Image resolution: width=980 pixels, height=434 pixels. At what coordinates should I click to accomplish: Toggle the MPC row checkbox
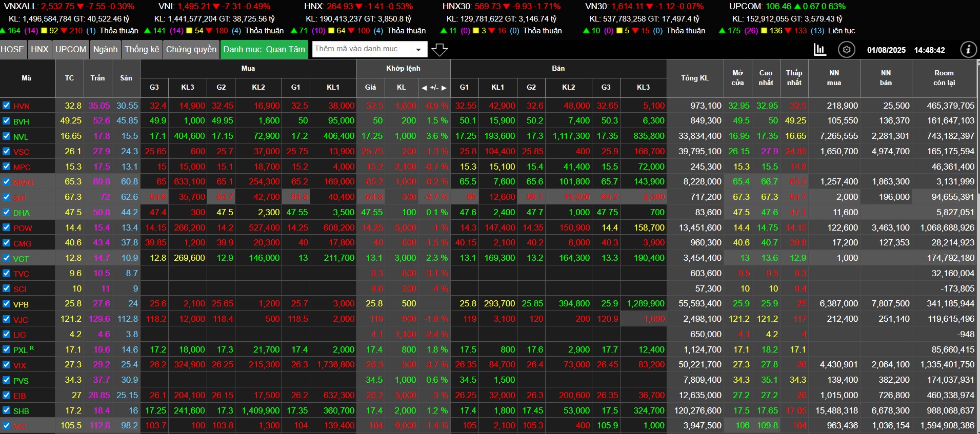[6, 167]
